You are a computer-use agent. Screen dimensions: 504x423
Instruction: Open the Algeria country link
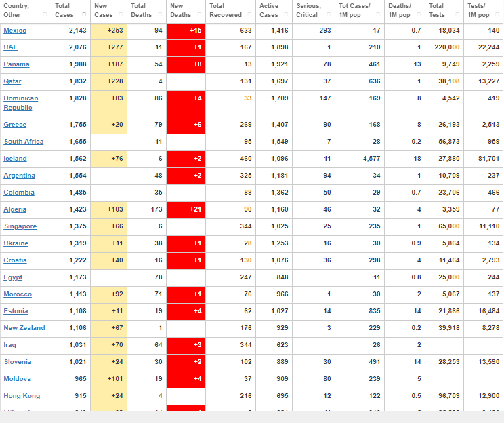[15, 209]
